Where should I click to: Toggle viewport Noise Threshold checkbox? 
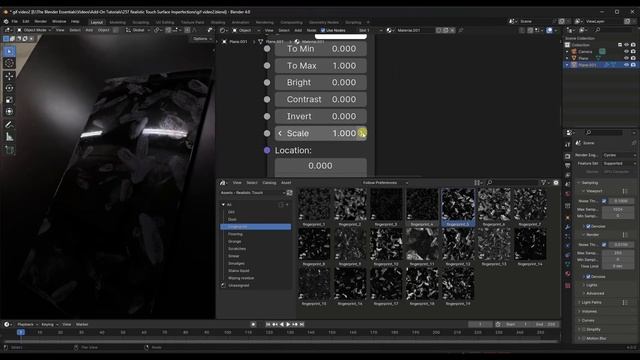(x=604, y=201)
